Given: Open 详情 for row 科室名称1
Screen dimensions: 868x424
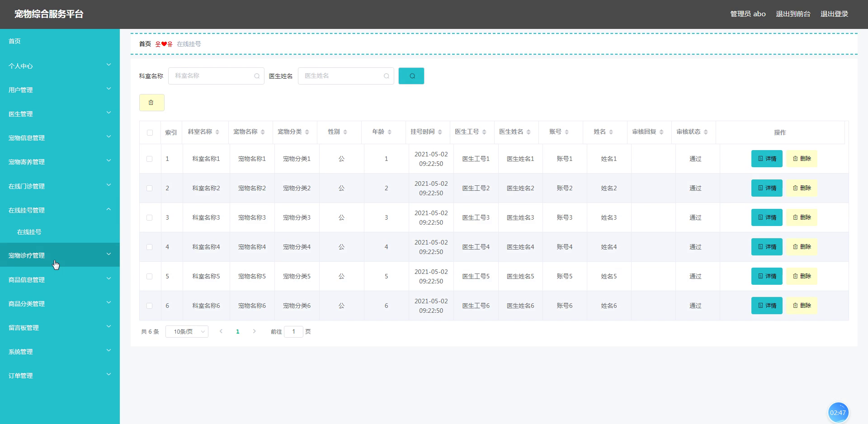Looking at the screenshot, I should (767, 159).
